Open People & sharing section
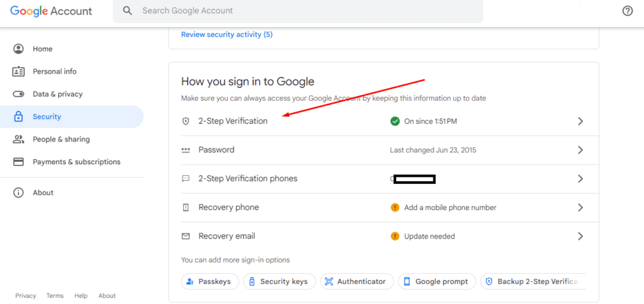The image size is (644, 304). 72,139
